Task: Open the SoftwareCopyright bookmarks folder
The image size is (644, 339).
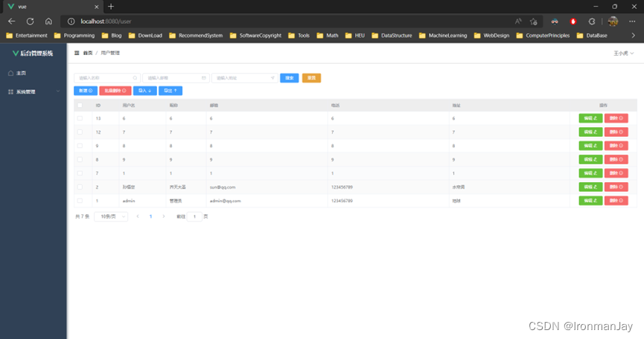Action: tap(255, 36)
